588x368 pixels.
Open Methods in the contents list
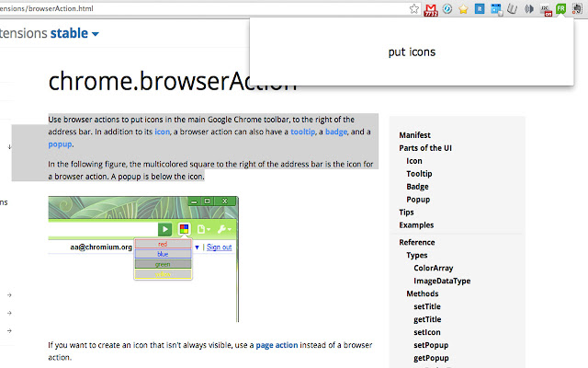pyautogui.click(x=423, y=293)
